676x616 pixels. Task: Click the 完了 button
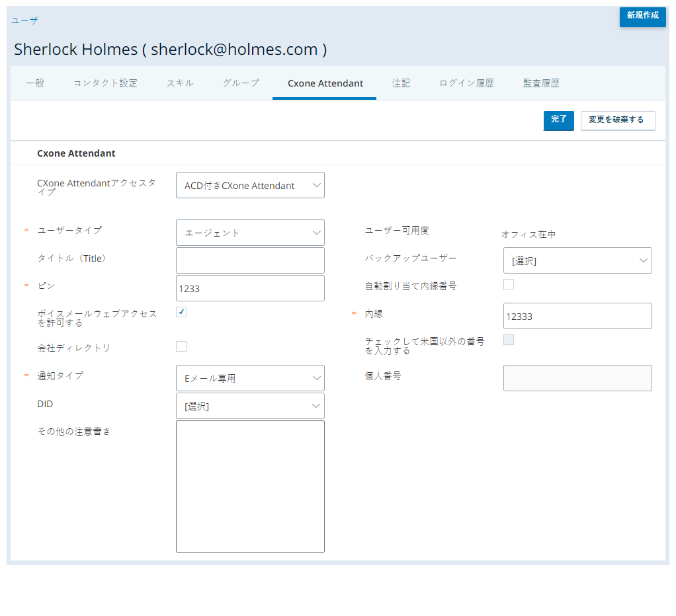tap(558, 120)
